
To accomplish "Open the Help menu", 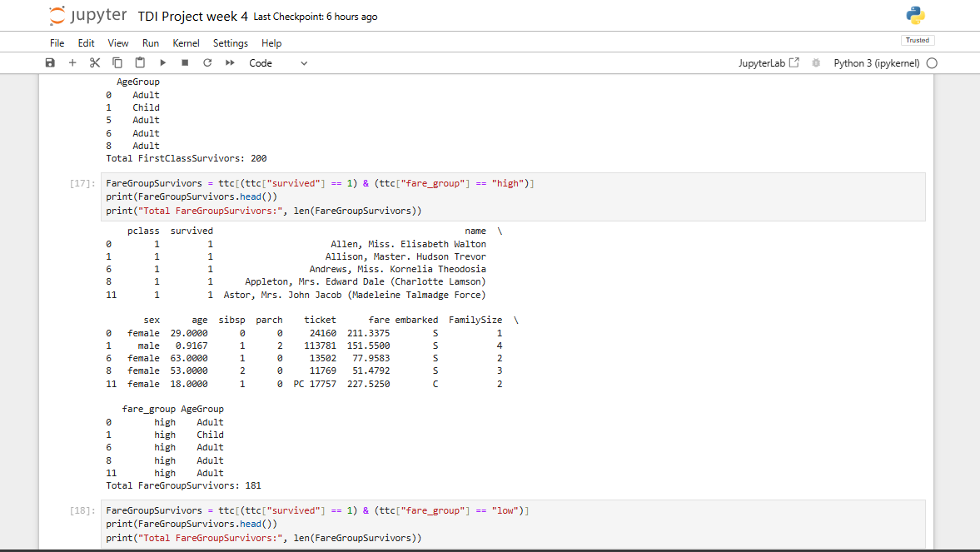I will tap(271, 43).
